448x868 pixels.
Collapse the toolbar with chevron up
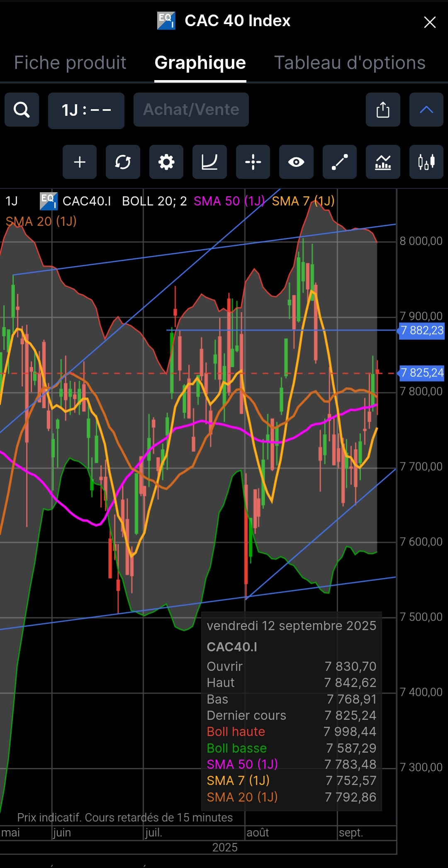click(426, 110)
